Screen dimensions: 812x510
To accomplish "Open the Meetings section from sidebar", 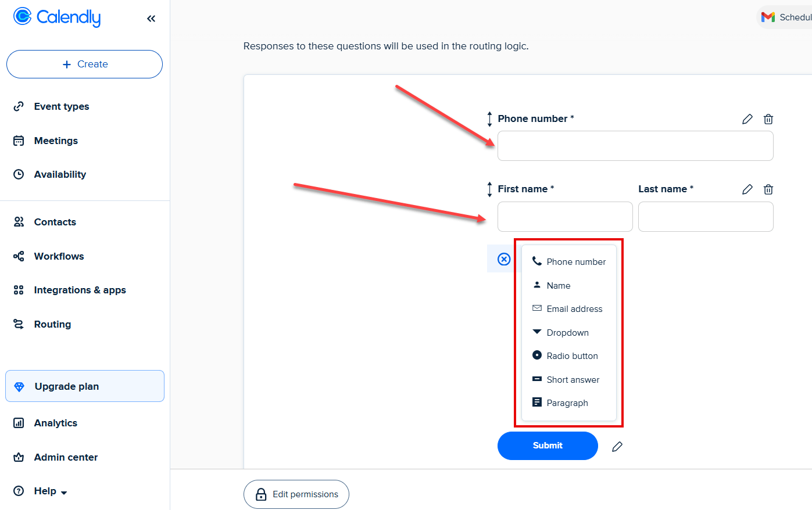I will (x=56, y=141).
